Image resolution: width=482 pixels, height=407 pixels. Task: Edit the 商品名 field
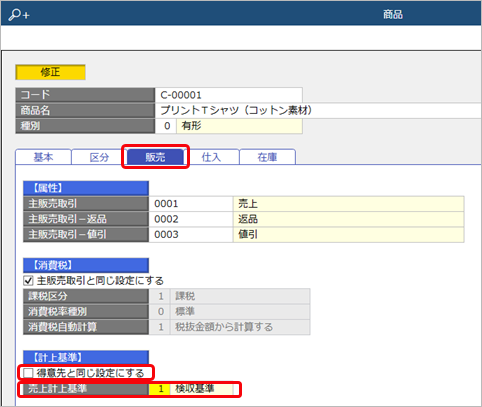tap(318, 110)
